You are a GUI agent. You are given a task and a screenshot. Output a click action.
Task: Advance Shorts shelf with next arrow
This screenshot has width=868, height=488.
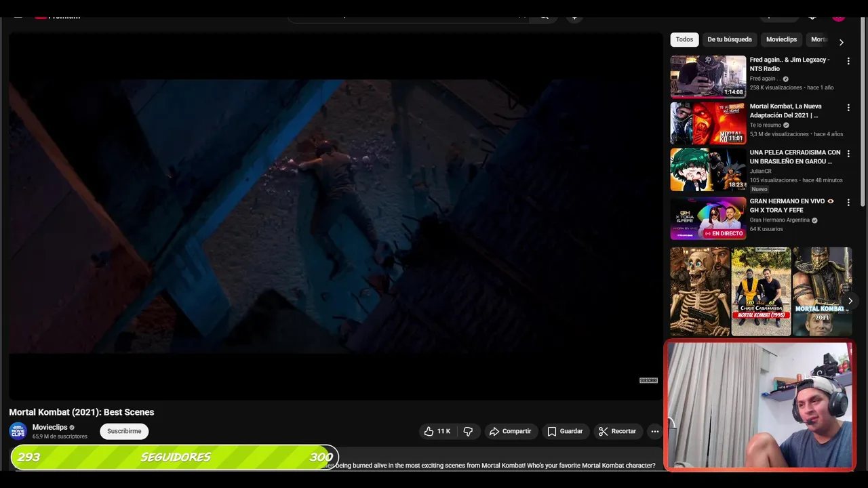point(850,301)
